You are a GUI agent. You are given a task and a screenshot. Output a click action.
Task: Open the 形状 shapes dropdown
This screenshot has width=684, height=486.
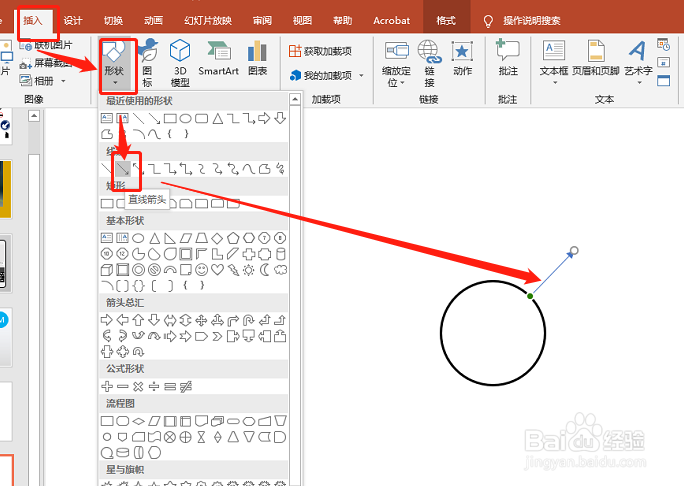tap(114, 63)
